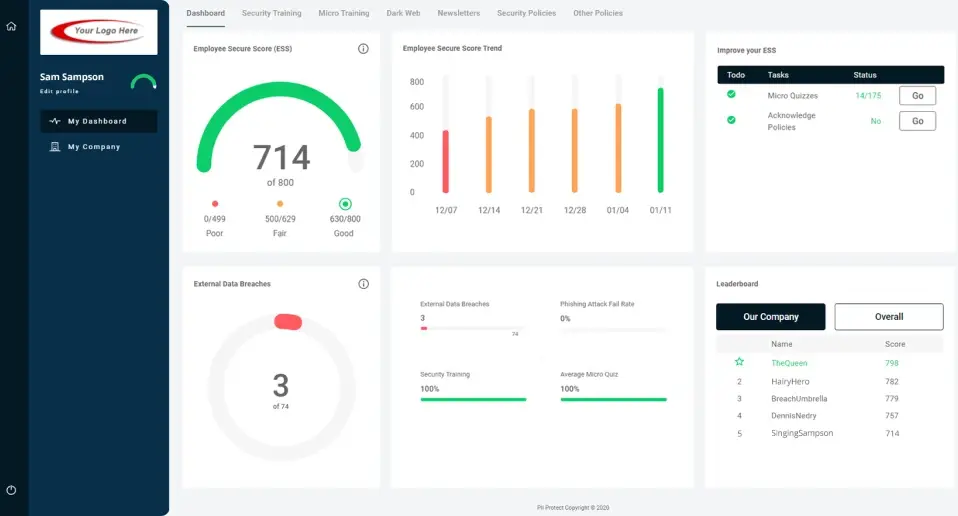Click the Your Logo Here image
Viewport: 958px width, 516px height.
(98, 32)
